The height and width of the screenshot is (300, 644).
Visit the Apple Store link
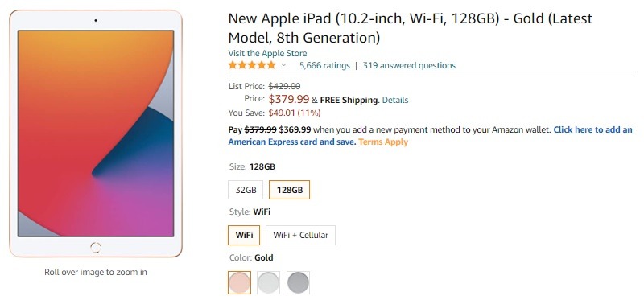pyautogui.click(x=267, y=53)
